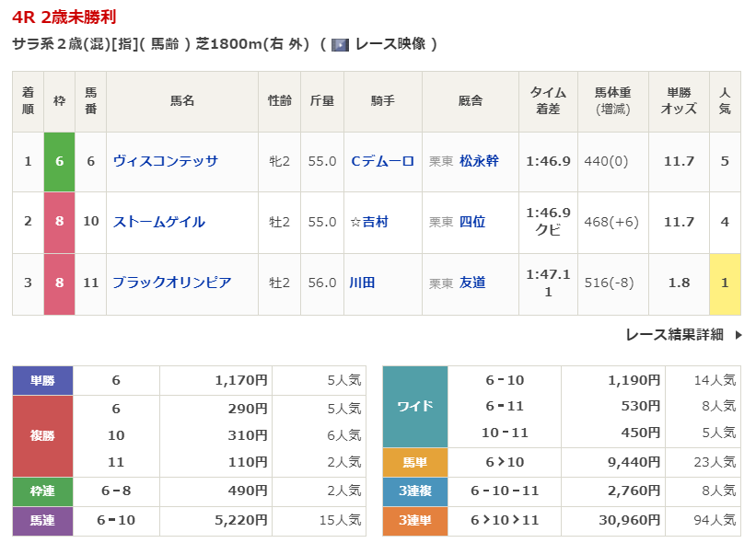Click the green frame 6 cell
This screenshot has width=756, height=543.
[59, 161]
